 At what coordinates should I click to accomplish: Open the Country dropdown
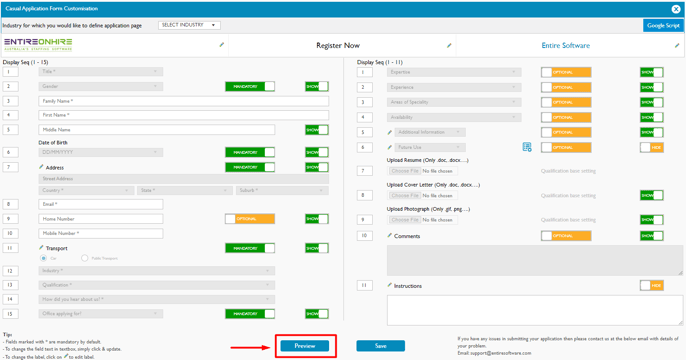86,190
